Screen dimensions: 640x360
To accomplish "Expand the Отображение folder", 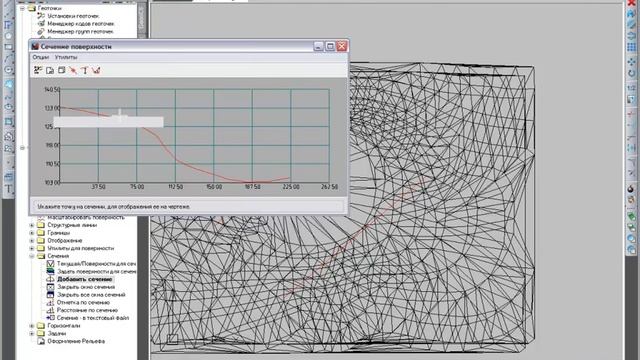I will [x=32, y=241].
